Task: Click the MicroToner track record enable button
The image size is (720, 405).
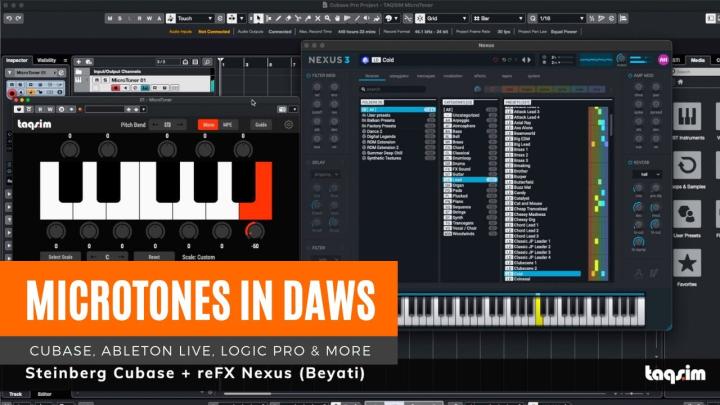Action: pyautogui.click(x=116, y=88)
